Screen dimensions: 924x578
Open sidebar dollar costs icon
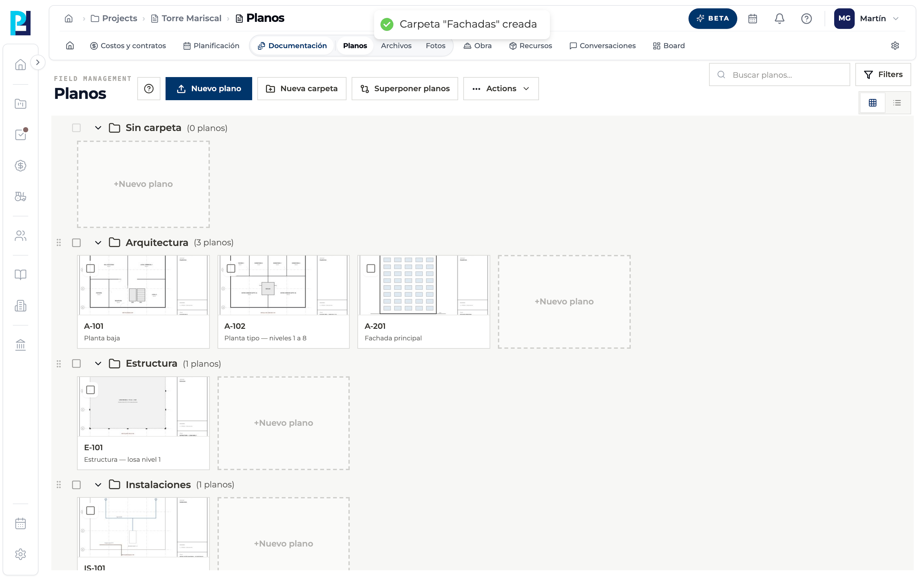click(21, 165)
